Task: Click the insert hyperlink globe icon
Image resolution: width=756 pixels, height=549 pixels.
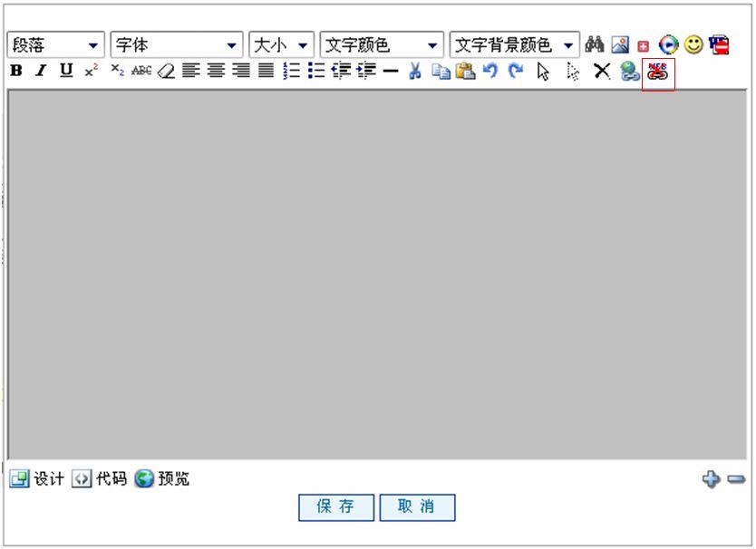Action: pyautogui.click(x=630, y=72)
